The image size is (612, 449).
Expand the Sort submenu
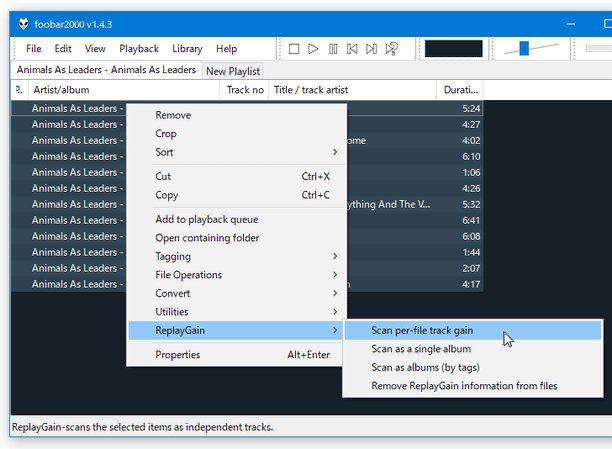(237, 152)
